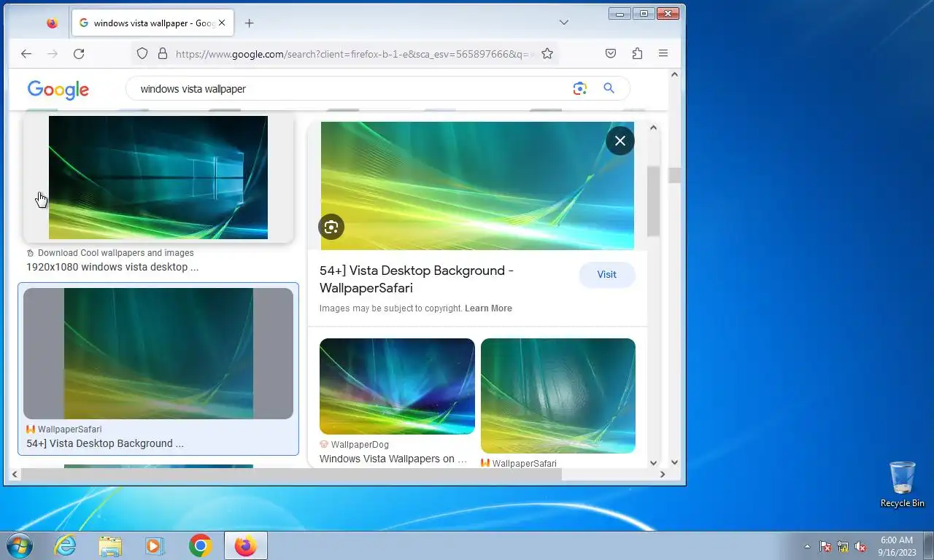Open the Windows Start menu
The height and width of the screenshot is (560, 934).
coord(19,545)
